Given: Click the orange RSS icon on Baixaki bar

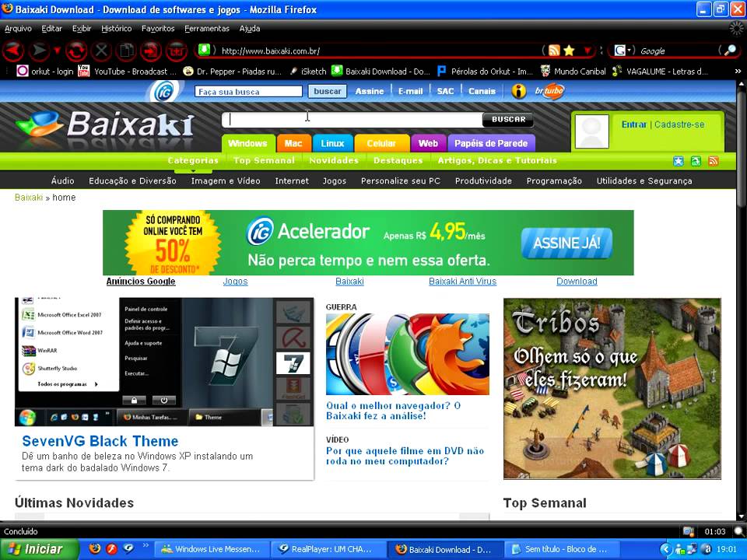Looking at the screenshot, I should pyautogui.click(x=713, y=161).
